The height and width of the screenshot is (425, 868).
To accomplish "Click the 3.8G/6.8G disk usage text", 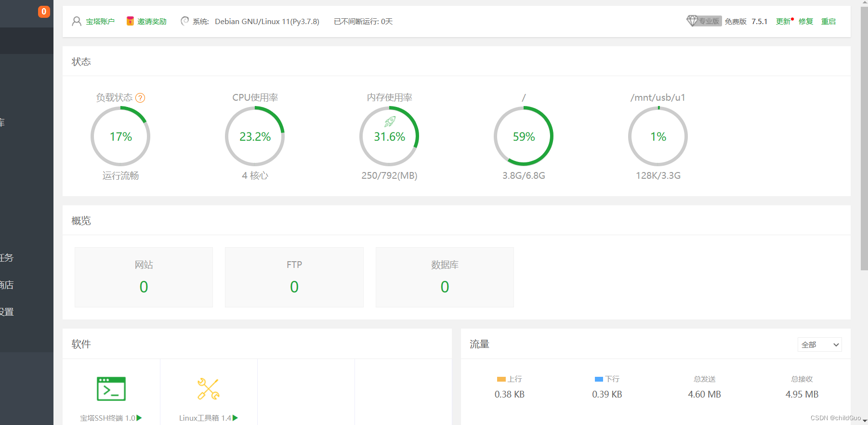I will (524, 175).
